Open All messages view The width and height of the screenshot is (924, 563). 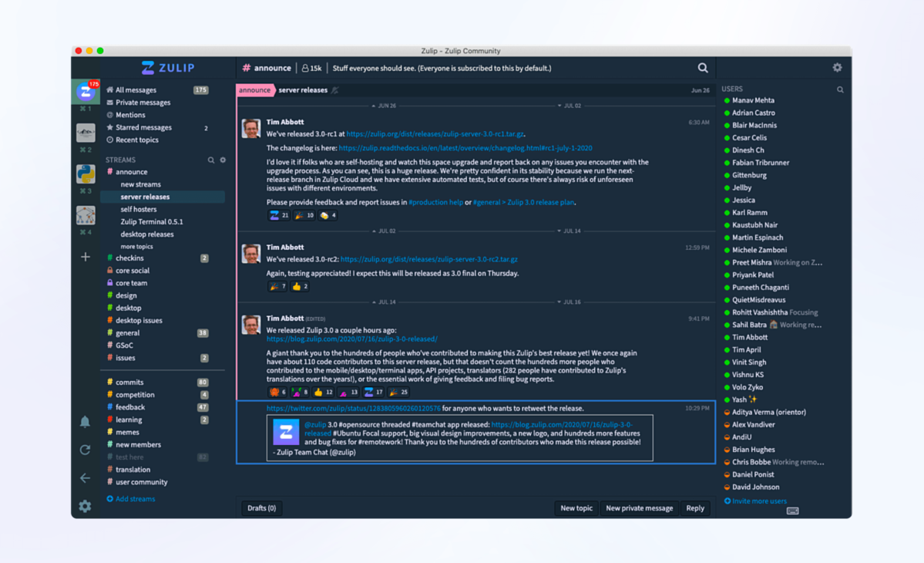(x=136, y=90)
